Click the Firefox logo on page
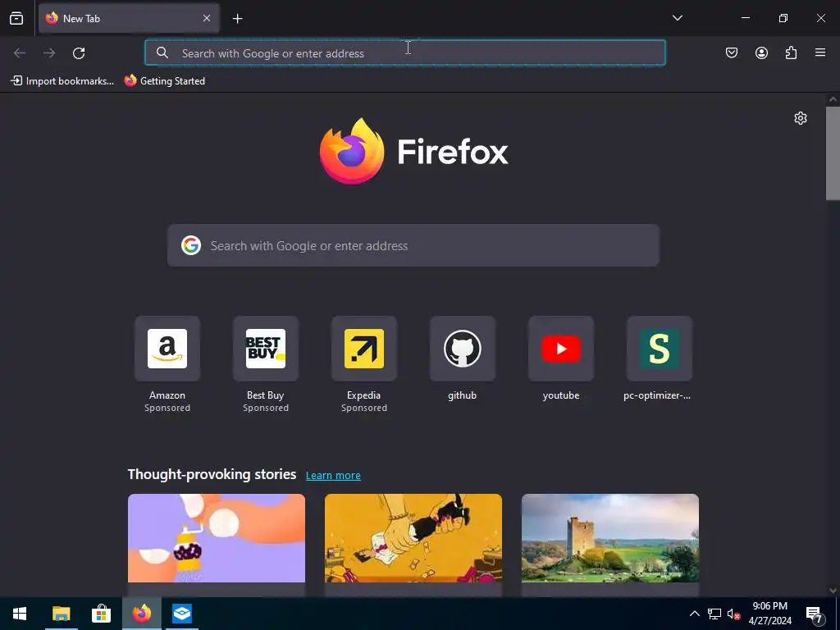Screen dimensions: 840x630 coord(413,152)
